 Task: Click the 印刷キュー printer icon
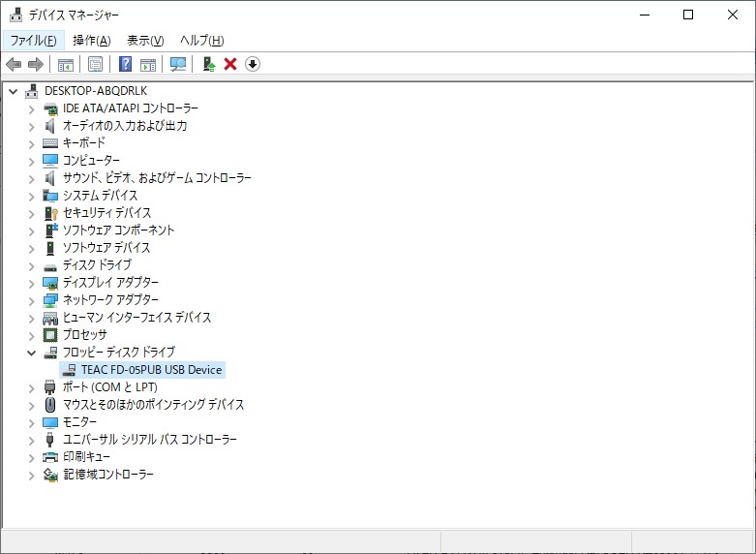(x=50, y=457)
